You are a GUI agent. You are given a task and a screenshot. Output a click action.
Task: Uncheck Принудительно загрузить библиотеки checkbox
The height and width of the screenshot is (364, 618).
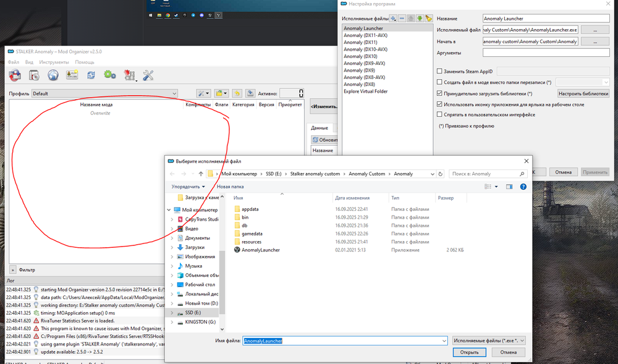coord(439,93)
